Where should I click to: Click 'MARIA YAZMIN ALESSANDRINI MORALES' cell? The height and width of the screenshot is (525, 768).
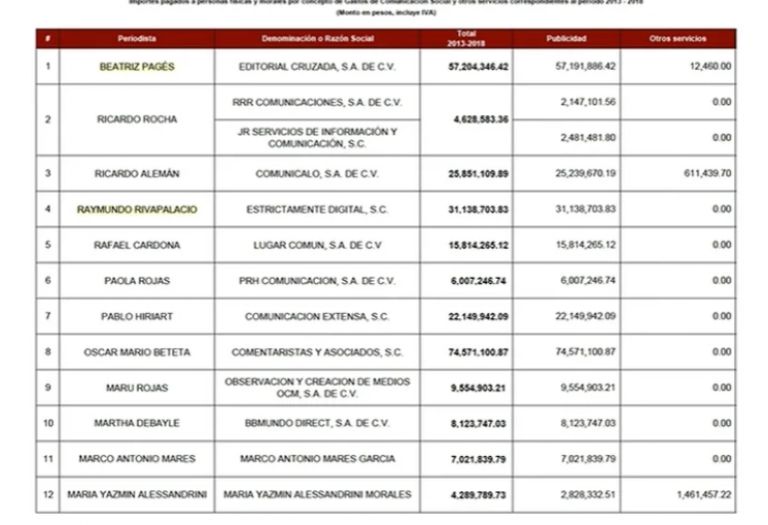click(x=317, y=495)
